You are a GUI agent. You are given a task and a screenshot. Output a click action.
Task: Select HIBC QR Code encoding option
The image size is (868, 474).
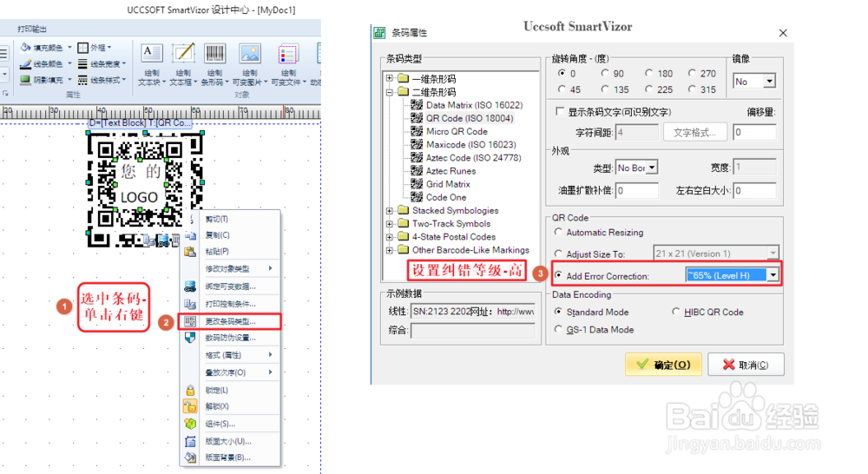point(675,312)
